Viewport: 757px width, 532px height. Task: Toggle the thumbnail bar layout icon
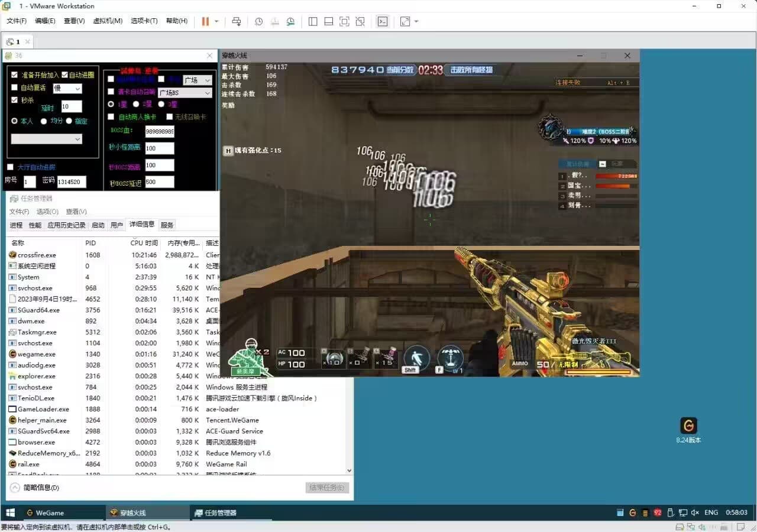tap(329, 21)
